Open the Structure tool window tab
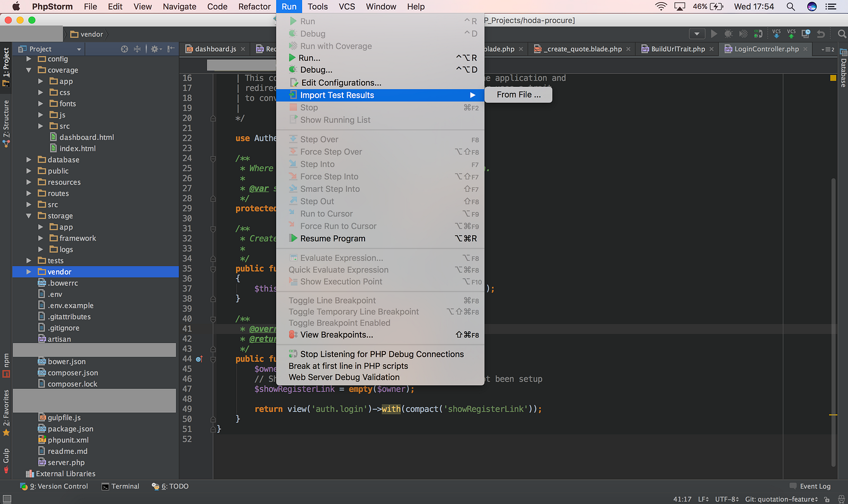848x504 pixels. (x=6, y=123)
